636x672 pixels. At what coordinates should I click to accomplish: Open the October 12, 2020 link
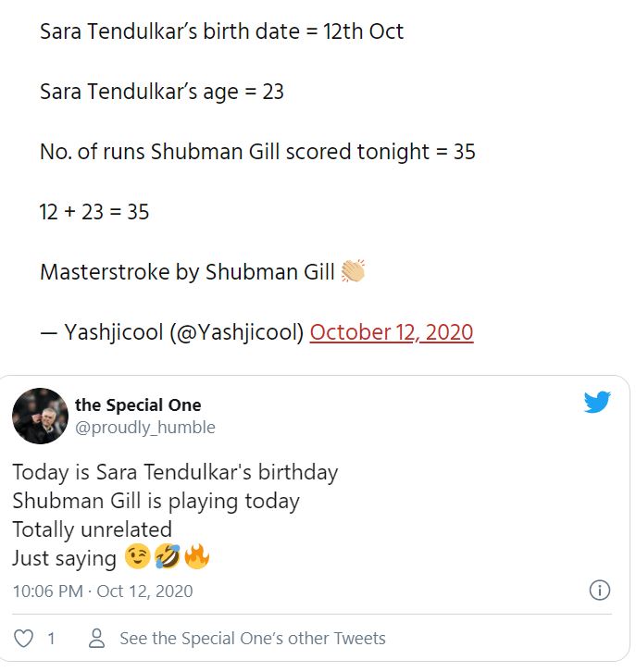click(392, 332)
